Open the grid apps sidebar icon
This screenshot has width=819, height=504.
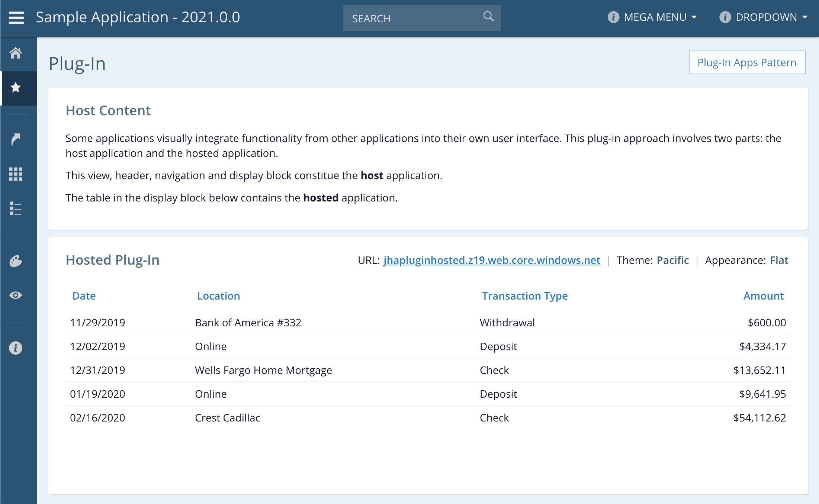tap(16, 174)
